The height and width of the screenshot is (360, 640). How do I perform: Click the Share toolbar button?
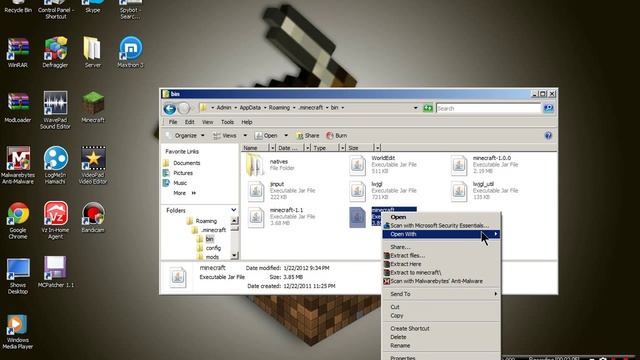pyautogui.click(x=308, y=136)
